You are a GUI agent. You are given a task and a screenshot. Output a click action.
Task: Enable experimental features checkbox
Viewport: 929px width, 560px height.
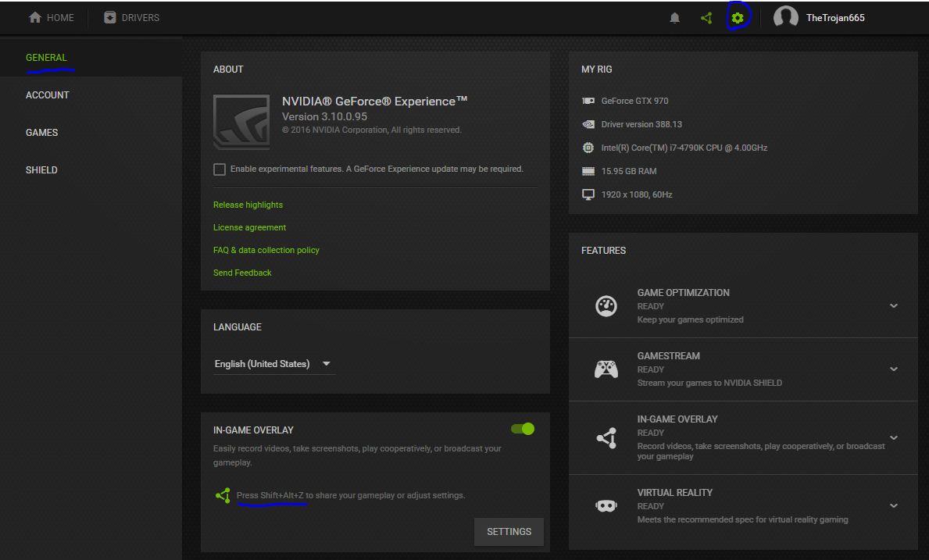[220, 169]
